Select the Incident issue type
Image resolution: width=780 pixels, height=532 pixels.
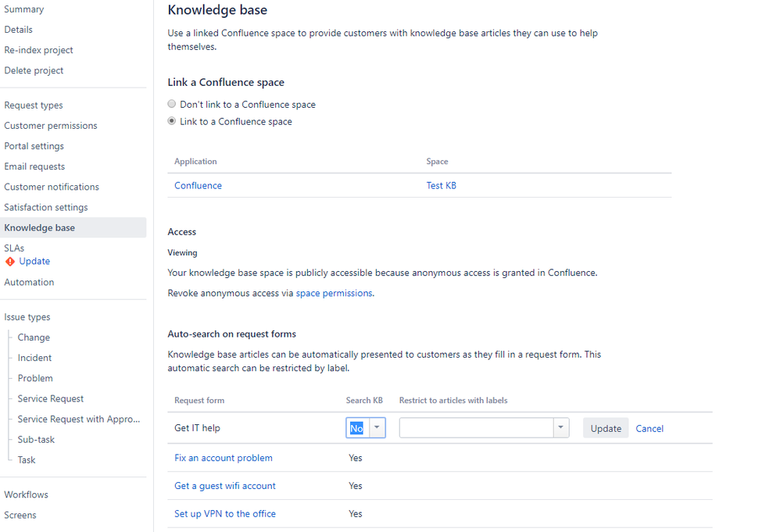point(35,358)
